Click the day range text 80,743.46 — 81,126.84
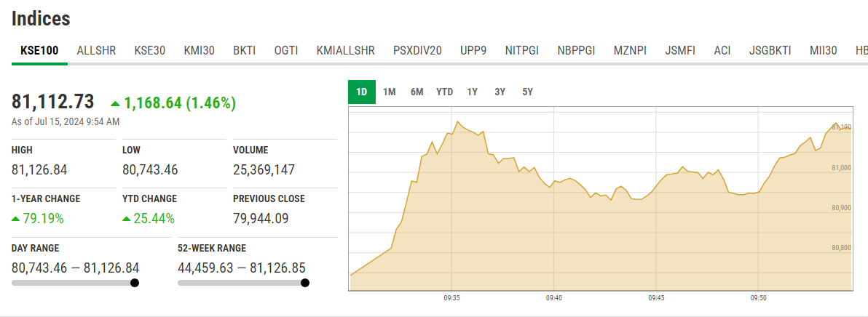Screen dimensions: 868x317 (x=75, y=268)
